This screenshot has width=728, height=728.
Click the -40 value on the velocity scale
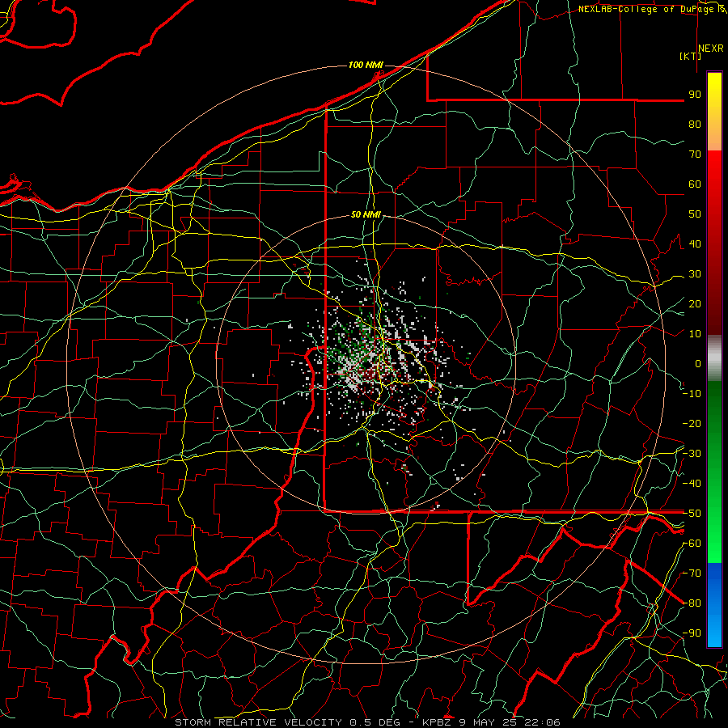click(x=692, y=484)
